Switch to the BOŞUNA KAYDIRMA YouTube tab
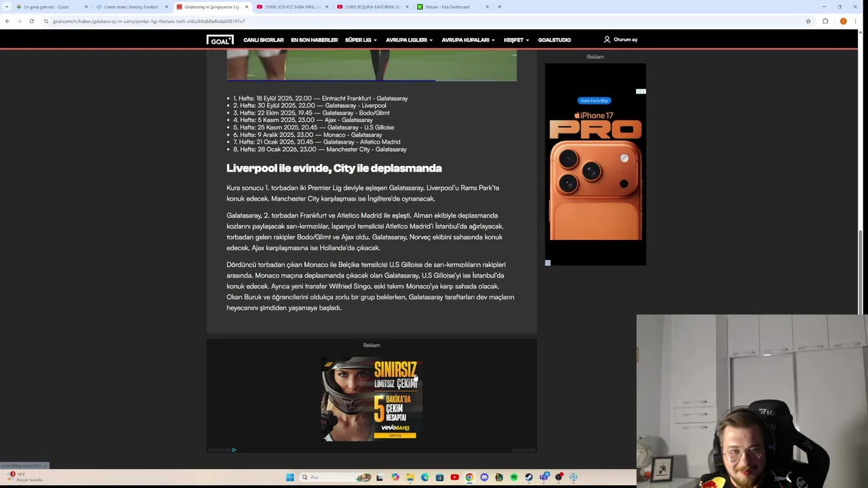The height and width of the screenshot is (488, 868). [x=372, y=7]
